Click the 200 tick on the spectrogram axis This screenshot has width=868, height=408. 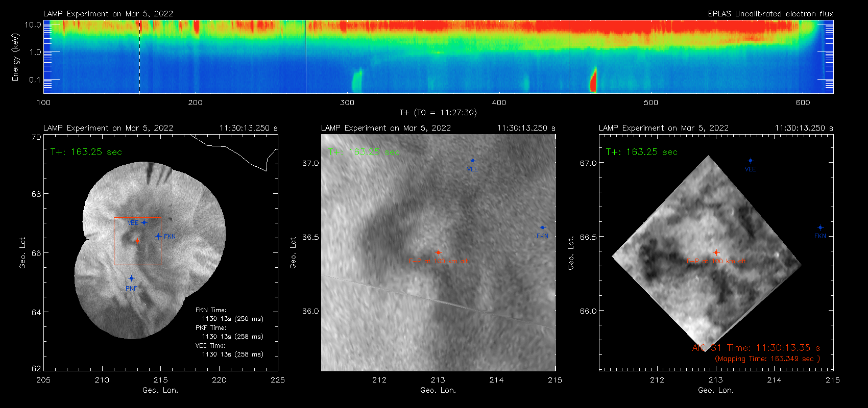click(x=196, y=103)
